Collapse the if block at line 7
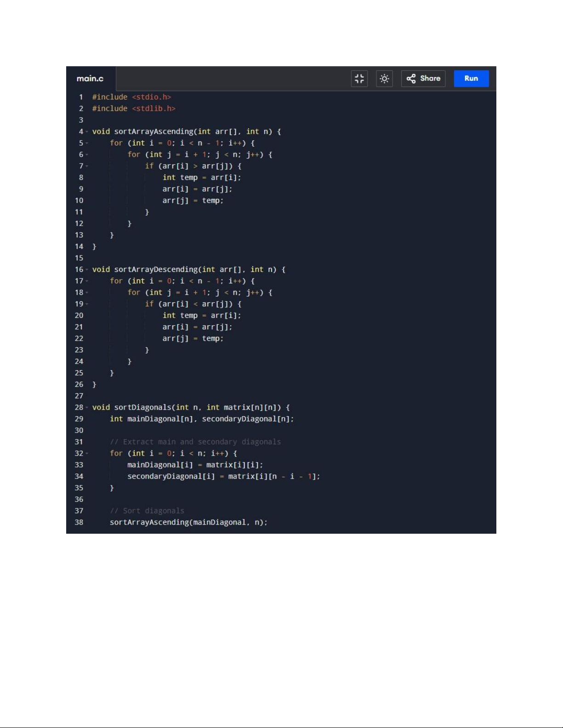 click(87, 166)
